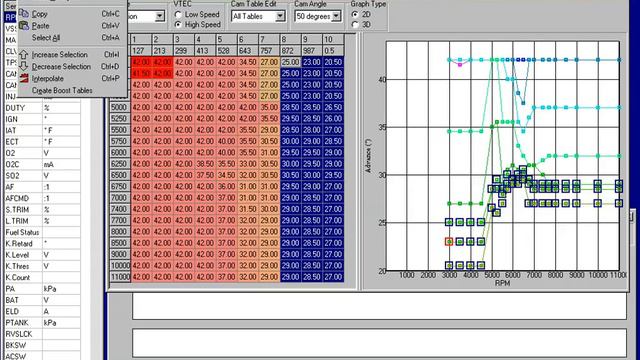Select the 26.00 cell in row 5250
The height and width of the screenshot is (360, 640).
click(x=333, y=119)
